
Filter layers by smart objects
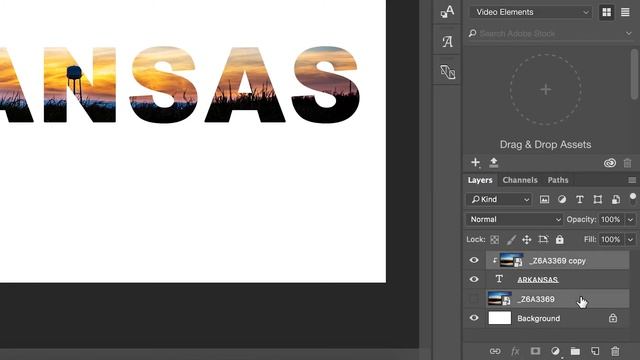pos(616,199)
